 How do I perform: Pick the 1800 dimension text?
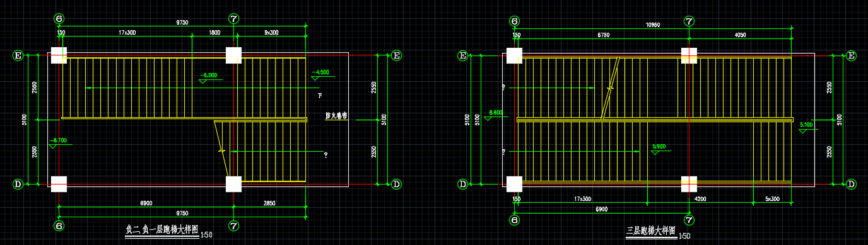pos(214,33)
